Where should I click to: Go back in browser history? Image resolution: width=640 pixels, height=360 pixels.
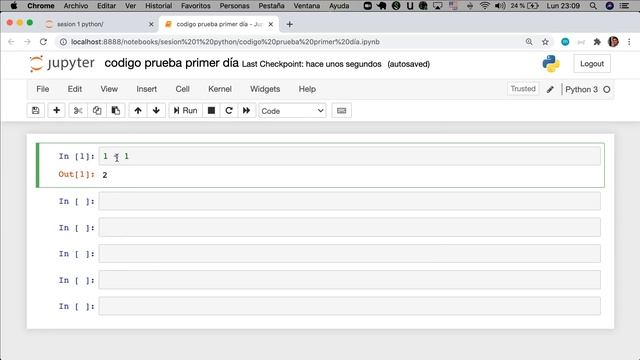tap(11, 42)
